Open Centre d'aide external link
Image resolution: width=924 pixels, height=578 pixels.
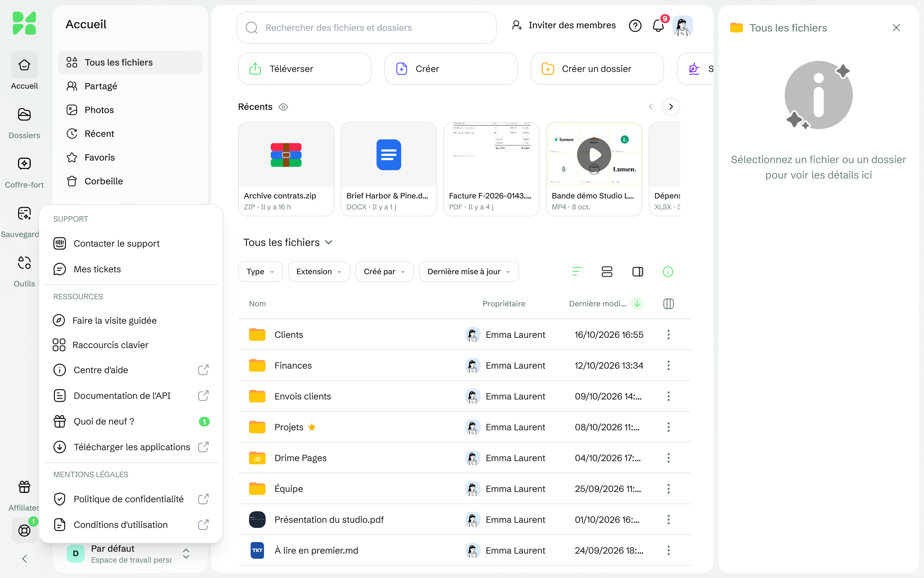pos(131,370)
